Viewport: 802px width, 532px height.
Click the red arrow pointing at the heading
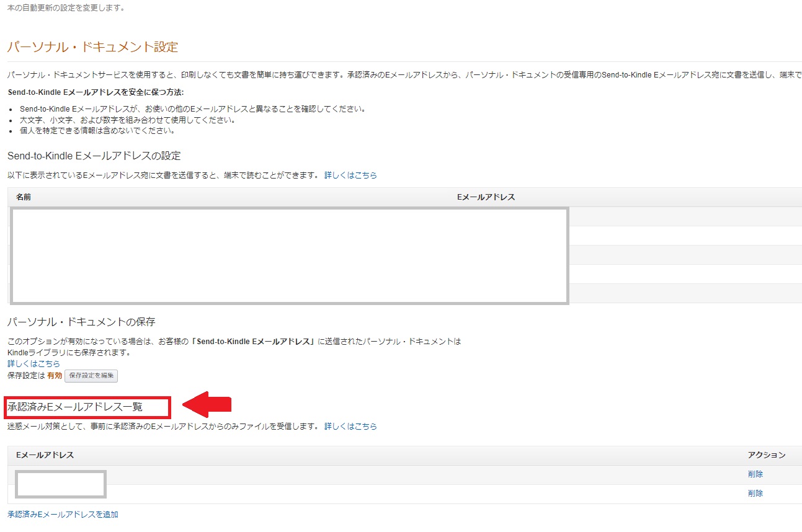coord(207,406)
